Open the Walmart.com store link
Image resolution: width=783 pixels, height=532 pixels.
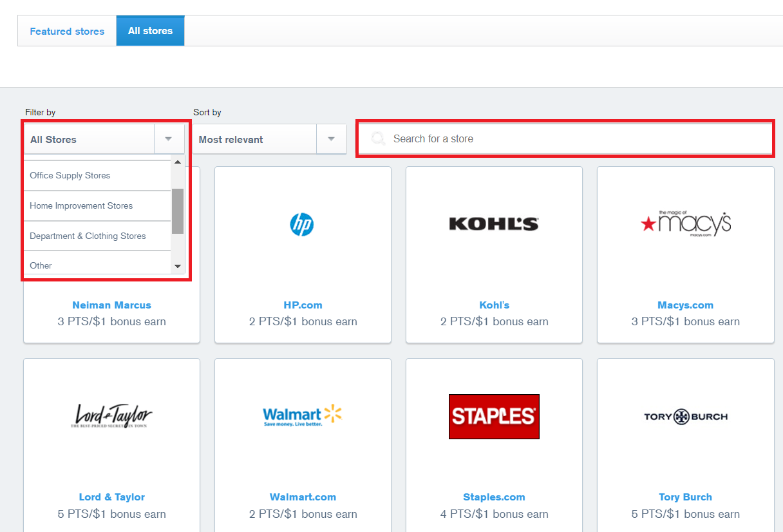303,497
